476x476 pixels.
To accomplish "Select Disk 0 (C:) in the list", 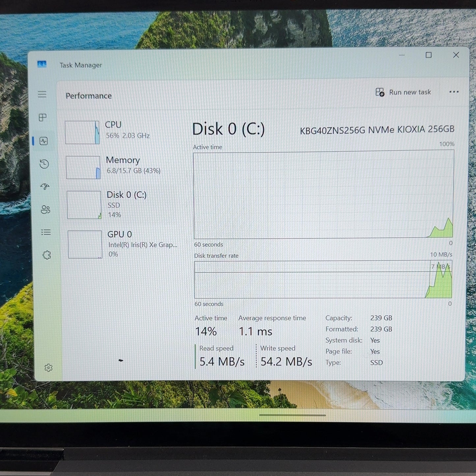I will point(125,205).
